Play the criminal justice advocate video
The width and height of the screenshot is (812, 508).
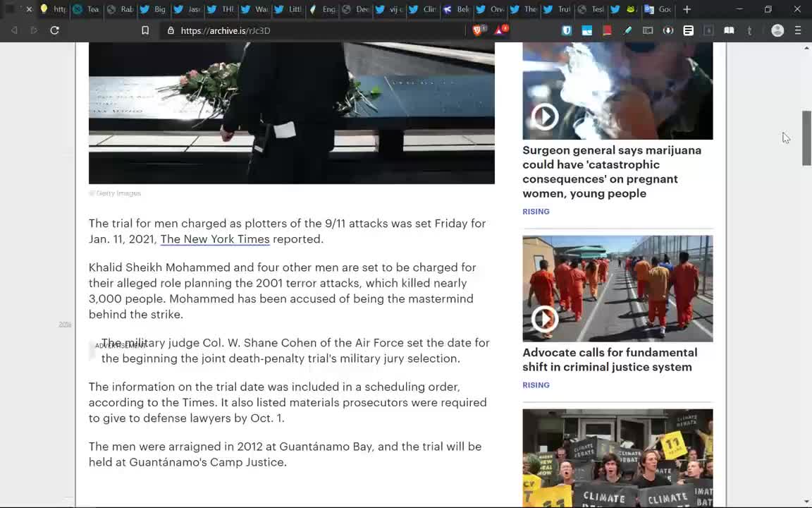pyautogui.click(x=544, y=318)
